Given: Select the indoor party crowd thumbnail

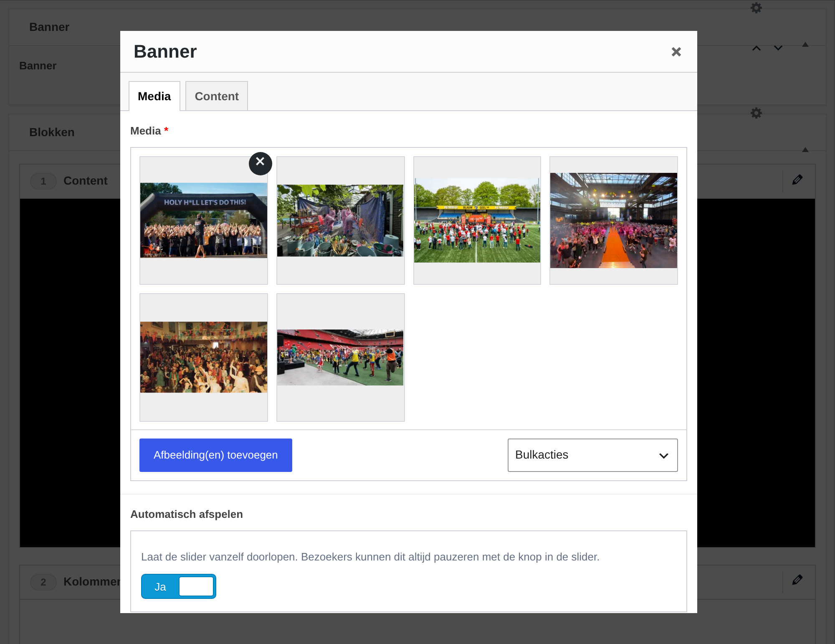Looking at the screenshot, I should pyautogui.click(x=204, y=357).
